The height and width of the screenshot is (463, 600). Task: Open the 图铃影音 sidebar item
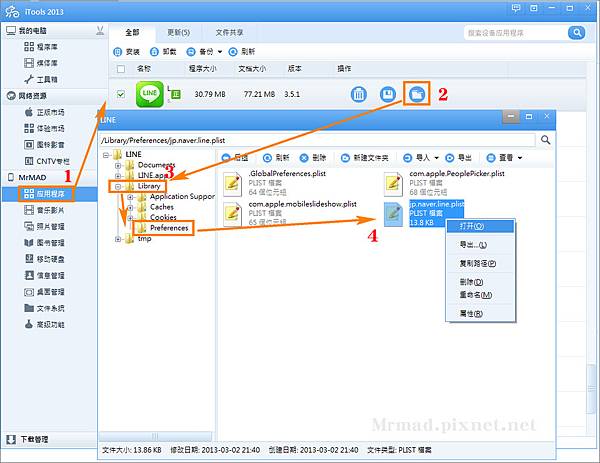(44, 145)
